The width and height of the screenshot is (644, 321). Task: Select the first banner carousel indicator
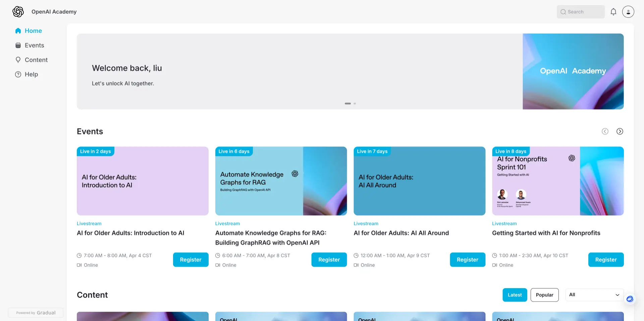pyautogui.click(x=348, y=104)
